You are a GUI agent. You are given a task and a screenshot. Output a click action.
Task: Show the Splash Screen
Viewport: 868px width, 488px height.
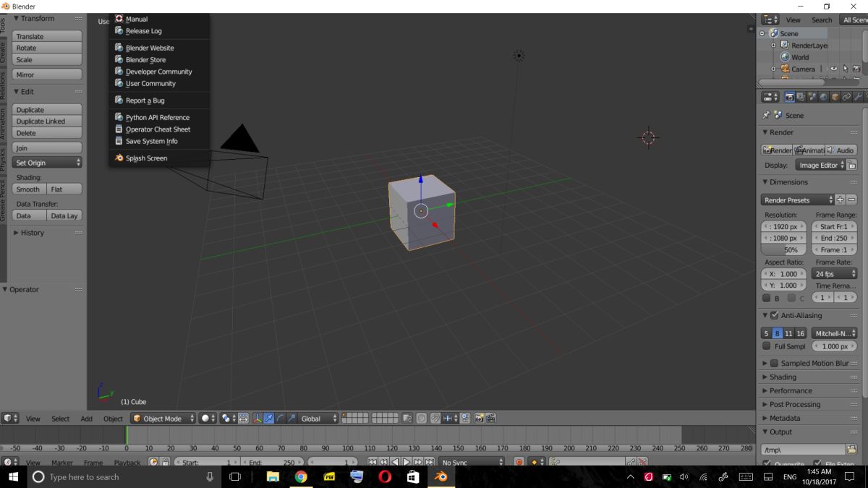tap(159, 158)
